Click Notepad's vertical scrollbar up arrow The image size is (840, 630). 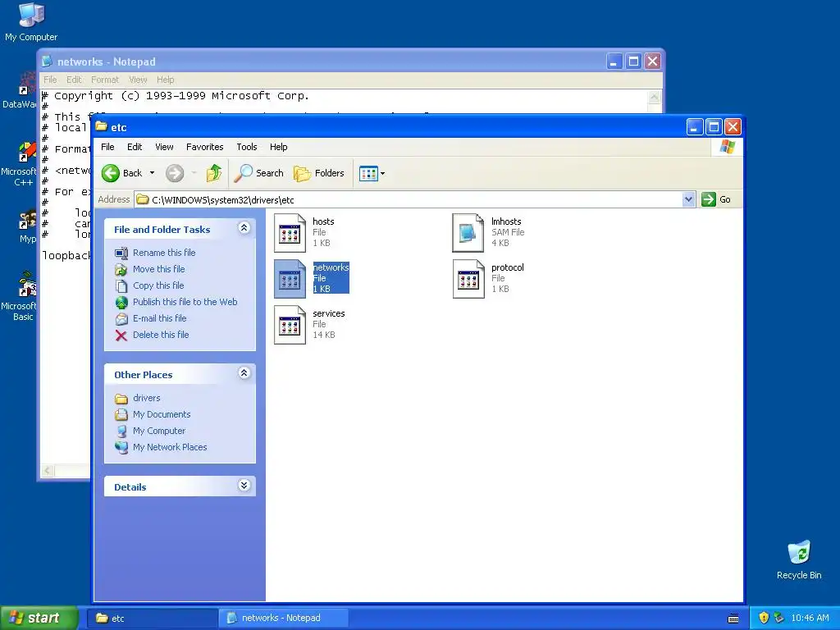tap(654, 98)
